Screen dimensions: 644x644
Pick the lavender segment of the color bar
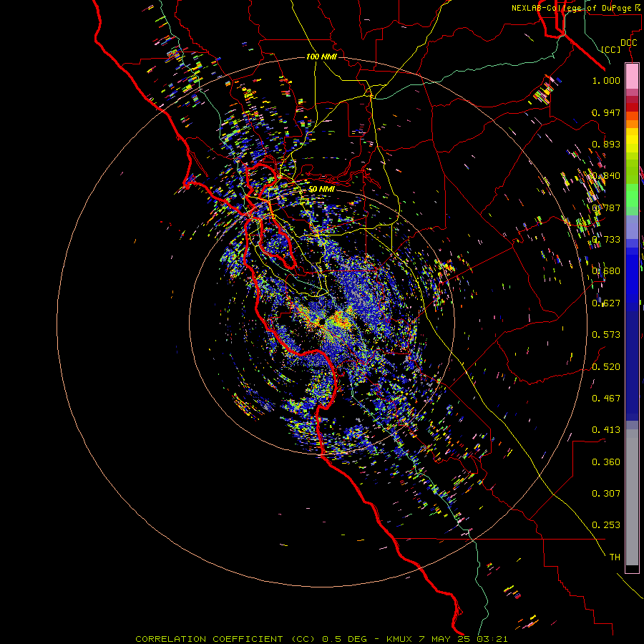(x=632, y=227)
